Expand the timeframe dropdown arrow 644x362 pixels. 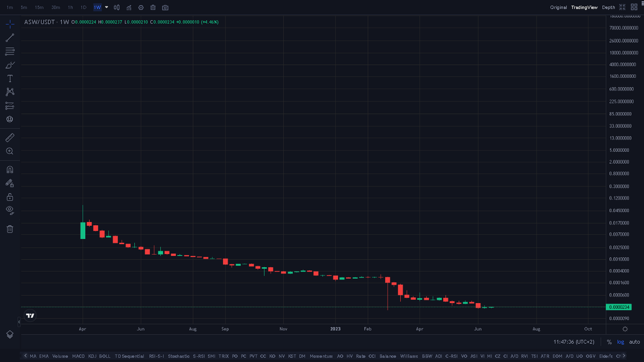point(107,8)
